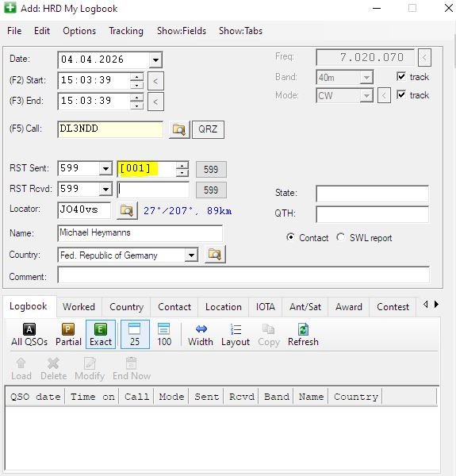The image size is (456, 476).
Task: Click the country lookup icon
Action: click(x=215, y=255)
